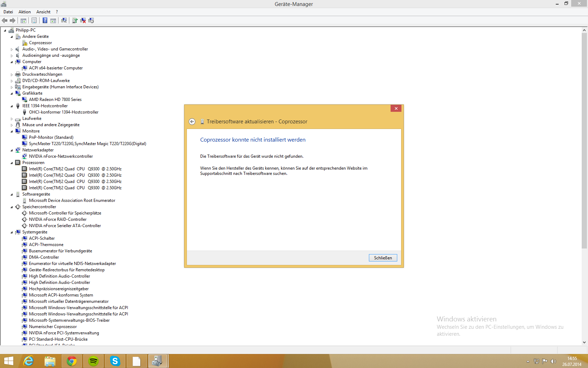Collapse the Andere Geräte category

(x=12, y=37)
